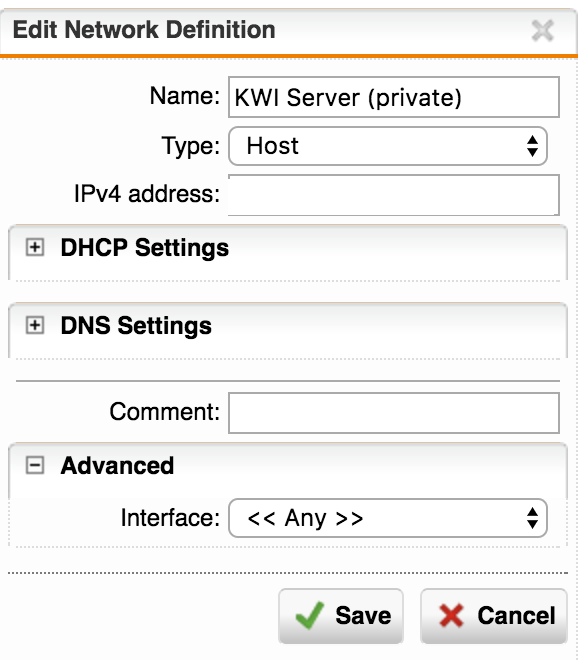Click the IPv4 address field

[394, 195]
